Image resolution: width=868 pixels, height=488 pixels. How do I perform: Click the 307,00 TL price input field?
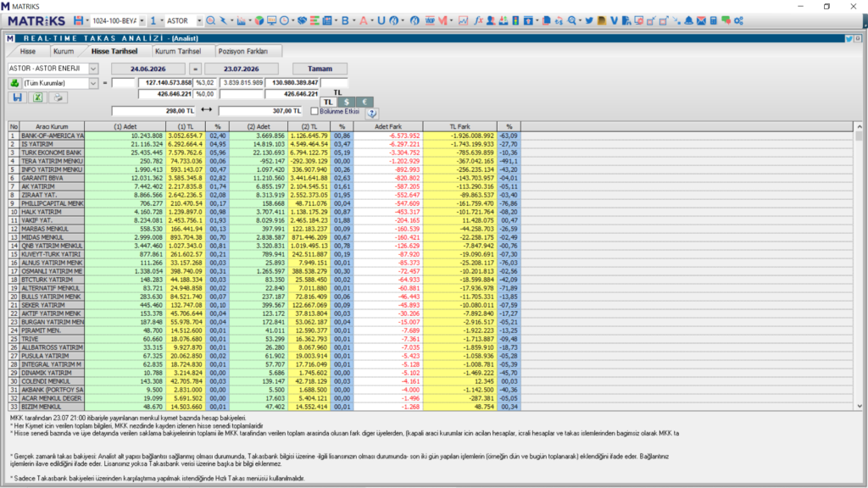[x=260, y=111]
